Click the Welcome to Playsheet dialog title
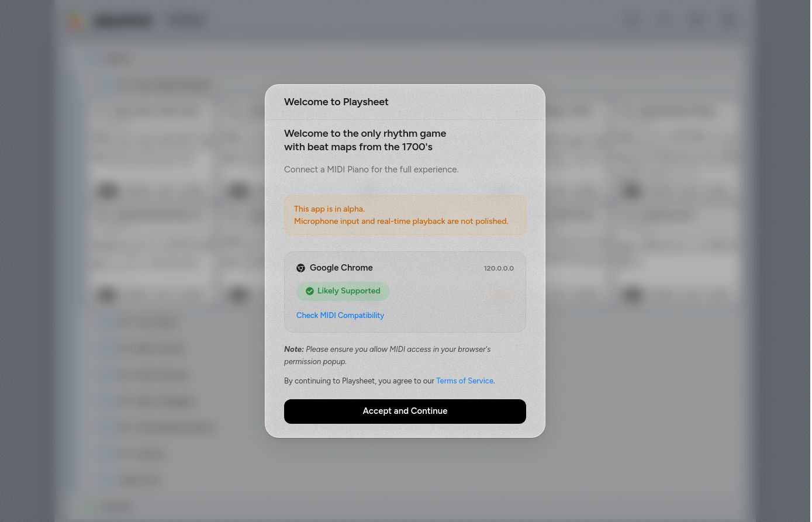Viewport: 812px width, 522px height. click(x=336, y=102)
